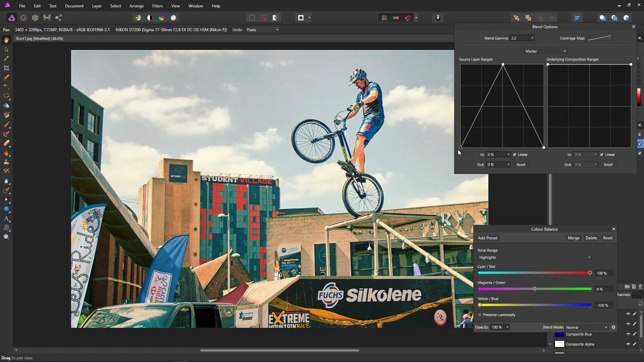Apply the Auto White Balance adjustment

tap(174, 18)
